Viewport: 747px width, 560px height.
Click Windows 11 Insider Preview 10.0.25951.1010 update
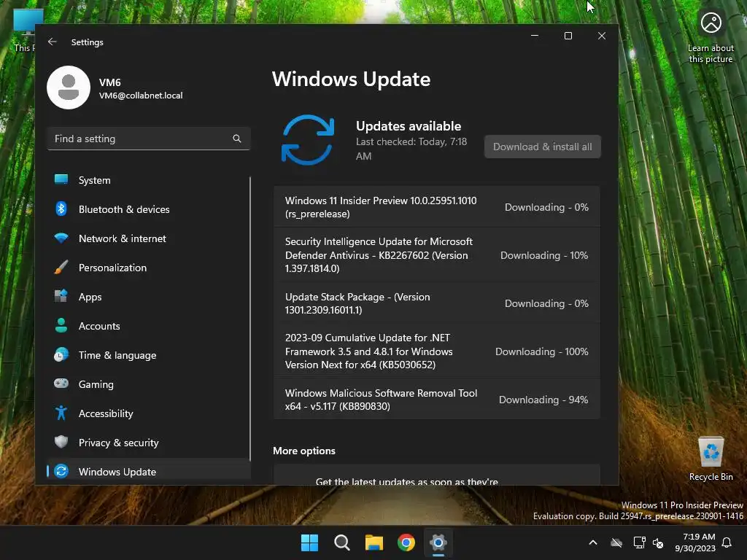click(x=437, y=207)
